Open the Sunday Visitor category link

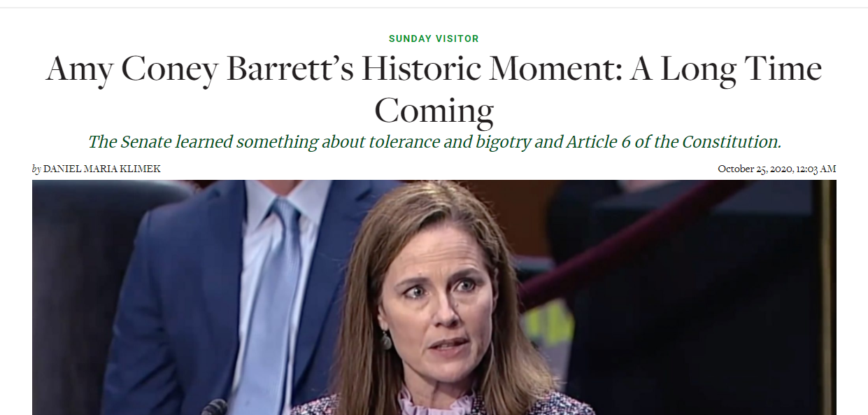[x=434, y=38]
